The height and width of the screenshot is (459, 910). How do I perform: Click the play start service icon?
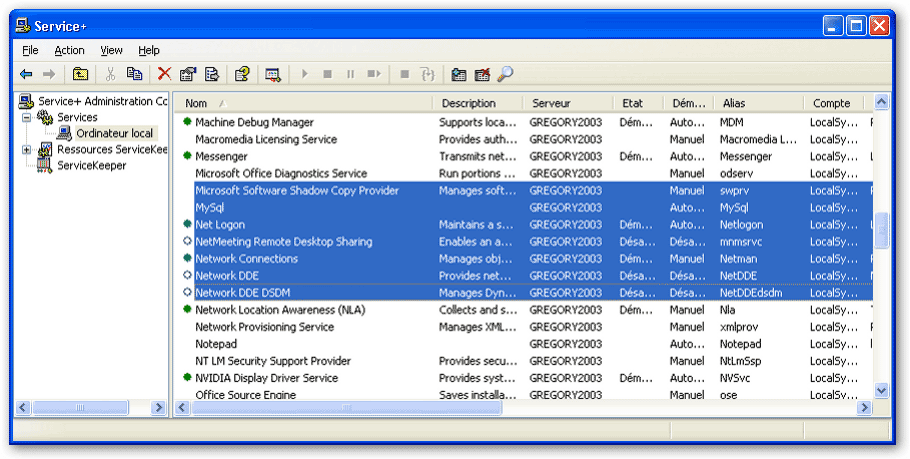click(x=305, y=74)
